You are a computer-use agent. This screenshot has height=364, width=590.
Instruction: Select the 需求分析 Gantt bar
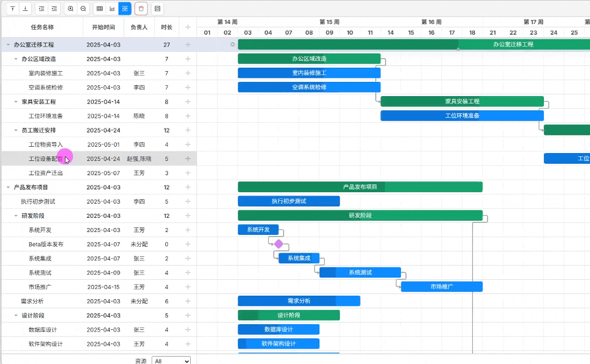point(299,301)
